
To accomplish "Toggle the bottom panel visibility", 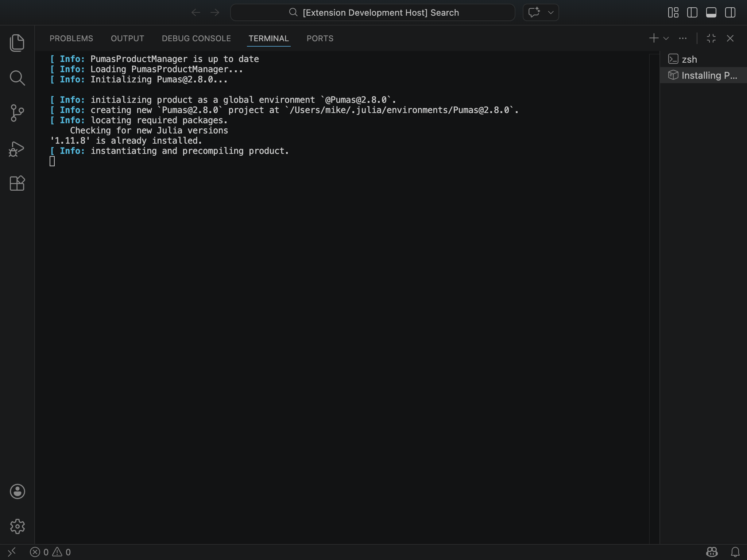I will [711, 13].
